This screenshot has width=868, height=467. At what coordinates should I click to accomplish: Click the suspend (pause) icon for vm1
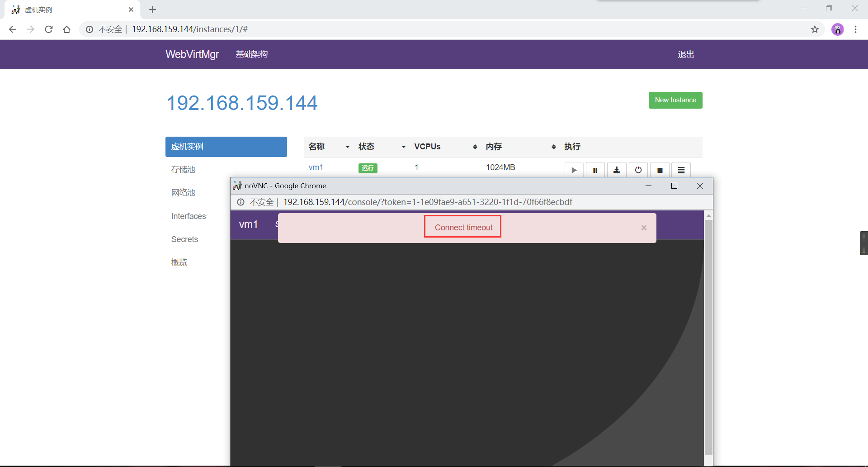click(x=595, y=170)
